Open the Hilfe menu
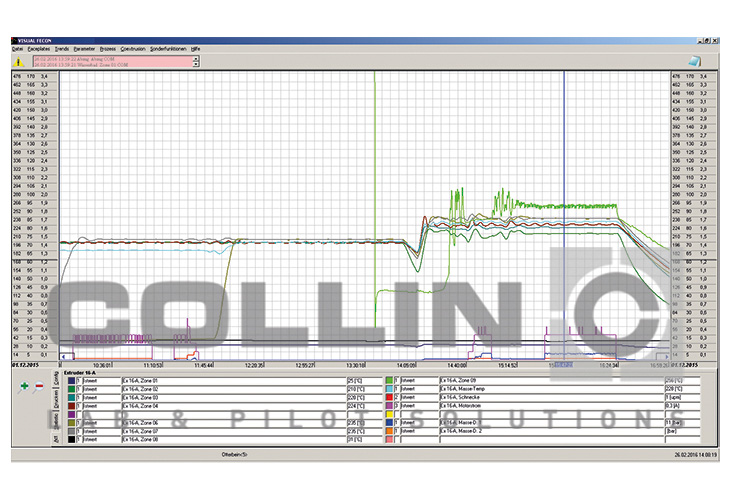Screen dimensions: 730x500 (x=196, y=49)
